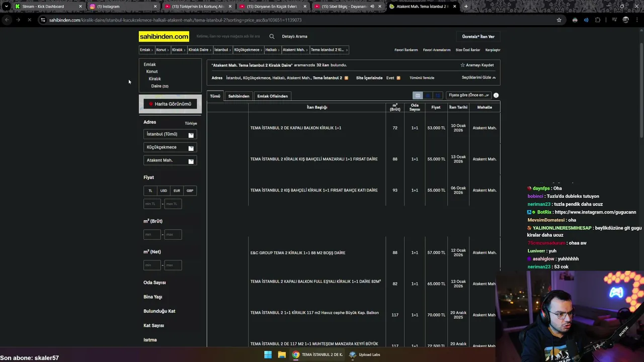Mute the Sibel Bilgiç tab audio
The height and width of the screenshot is (362, 644).
click(372, 7)
